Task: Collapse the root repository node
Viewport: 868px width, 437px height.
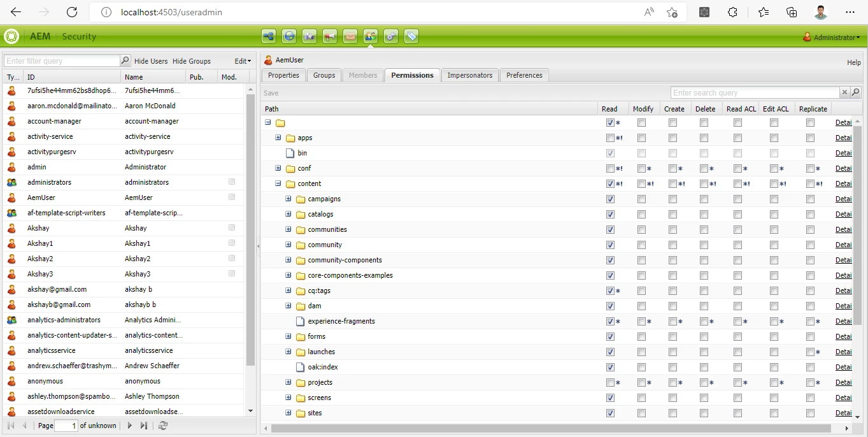Action: point(268,122)
